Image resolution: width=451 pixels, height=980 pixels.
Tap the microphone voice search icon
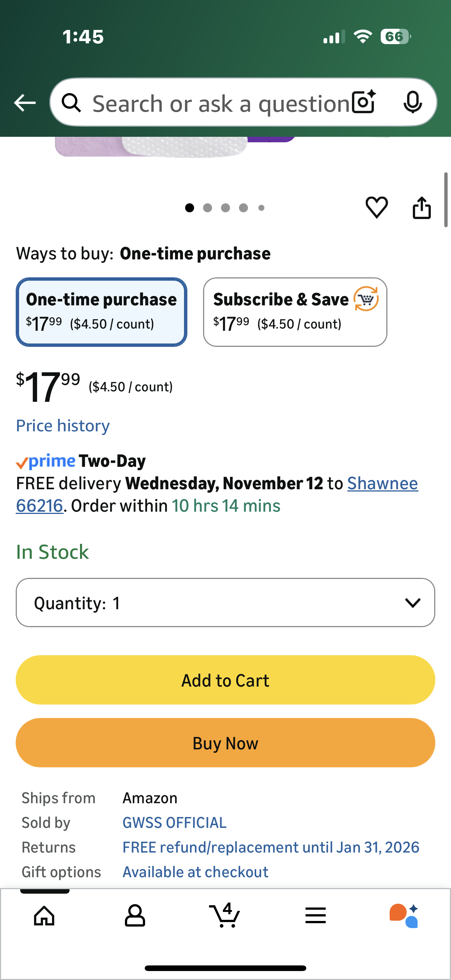tap(412, 102)
